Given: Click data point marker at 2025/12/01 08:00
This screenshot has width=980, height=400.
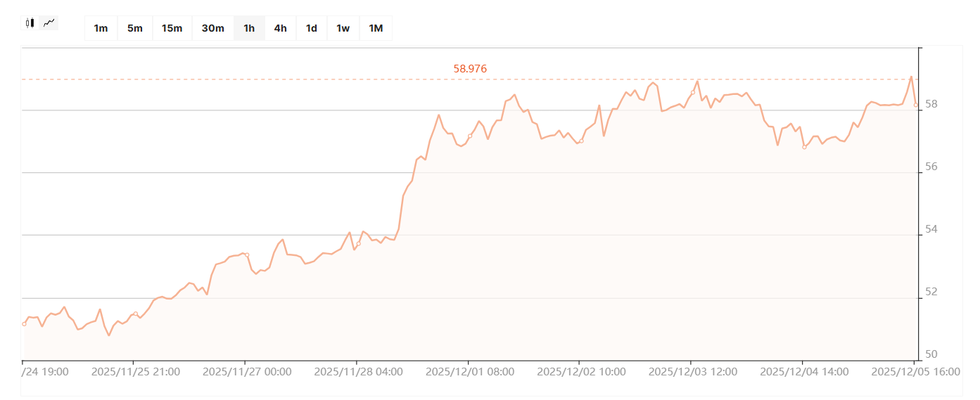Looking at the screenshot, I should tap(470, 136).
